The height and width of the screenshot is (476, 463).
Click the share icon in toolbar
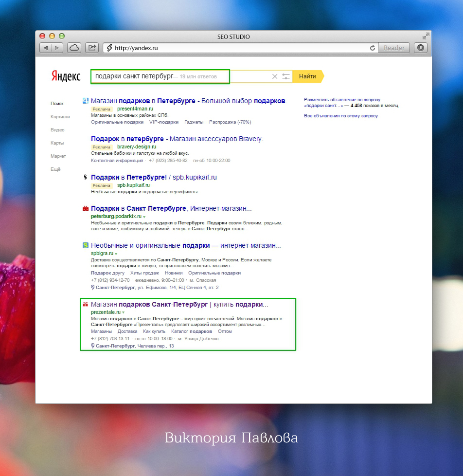(91, 48)
